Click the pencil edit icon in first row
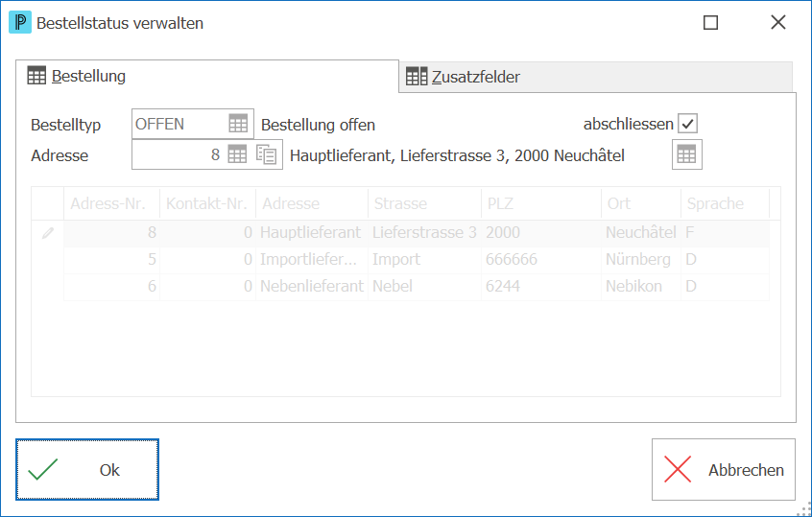Image resolution: width=812 pixels, height=517 pixels. tap(48, 233)
